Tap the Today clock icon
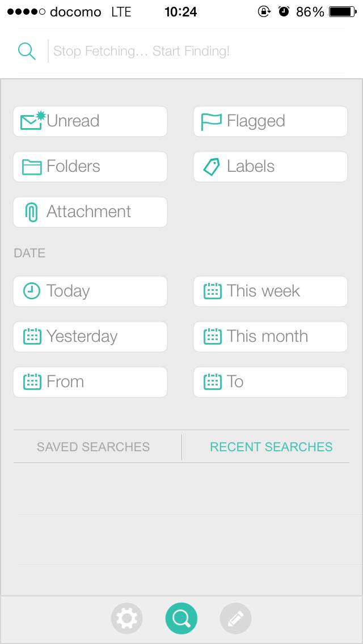 [32, 291]
